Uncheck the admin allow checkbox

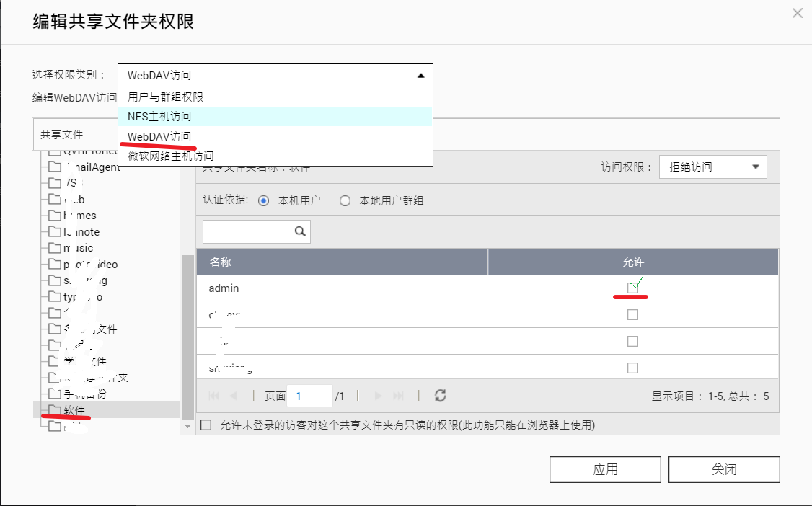[632, 287]
